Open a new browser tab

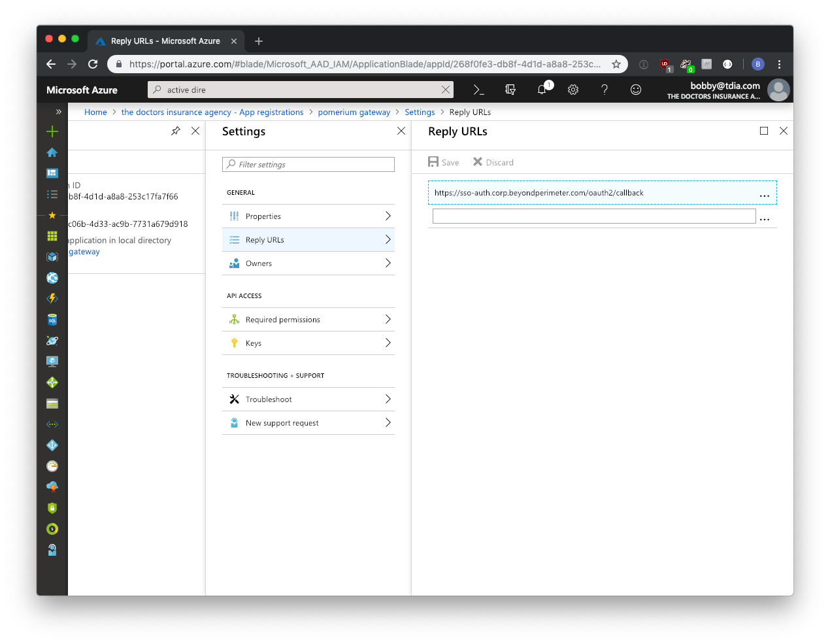click(259, 41)
